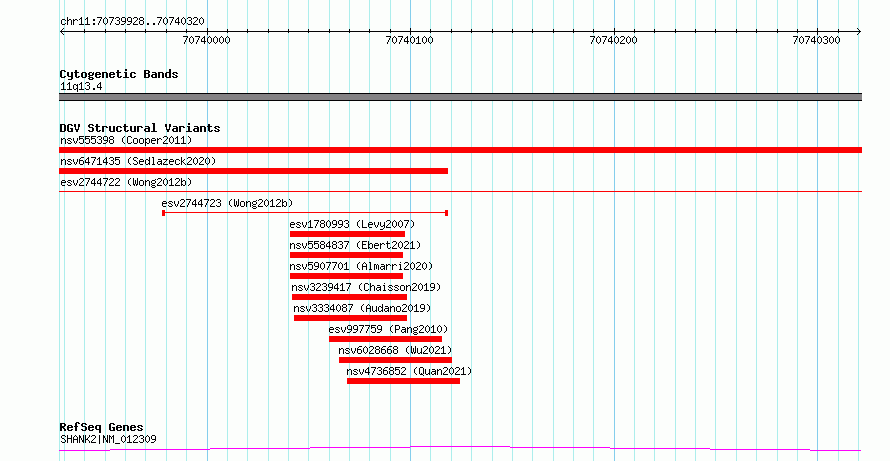Select the red bar under nsv3334087
The height and width of the screenshot is (461, 890).
[x=351, y=318]
